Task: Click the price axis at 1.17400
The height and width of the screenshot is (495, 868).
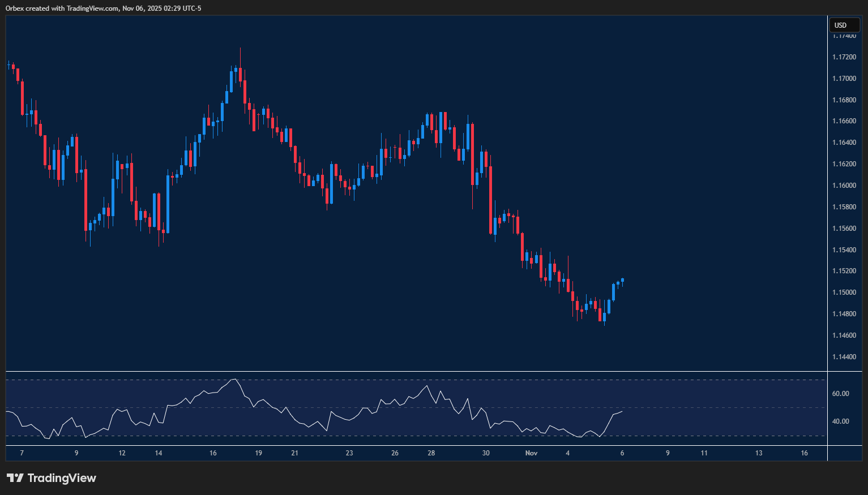Action: click(x=843, y=36)
